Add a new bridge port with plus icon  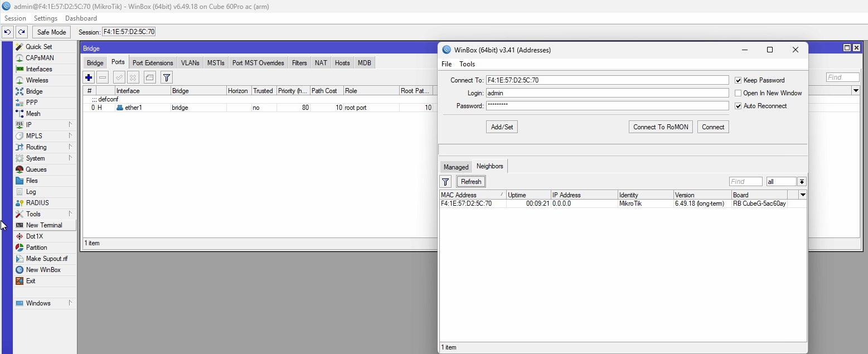coord(89,77)
